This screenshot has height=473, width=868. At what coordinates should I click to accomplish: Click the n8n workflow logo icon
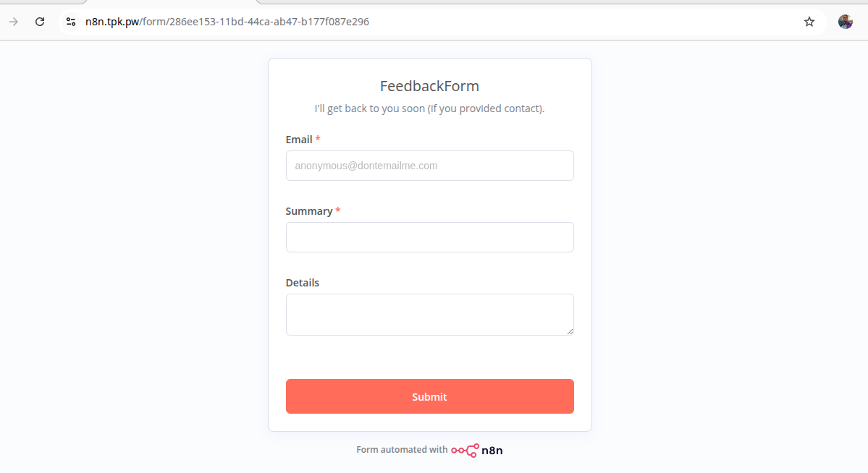(x=465, y=450)
